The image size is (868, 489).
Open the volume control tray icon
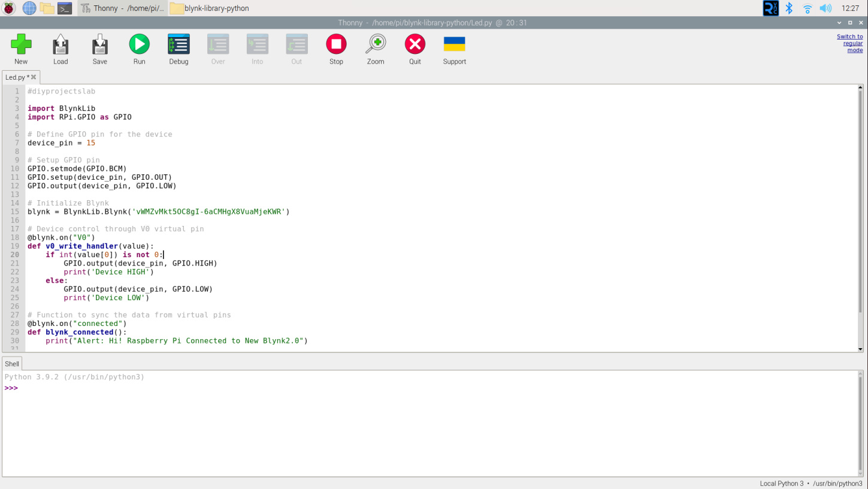tap(825, 8)
